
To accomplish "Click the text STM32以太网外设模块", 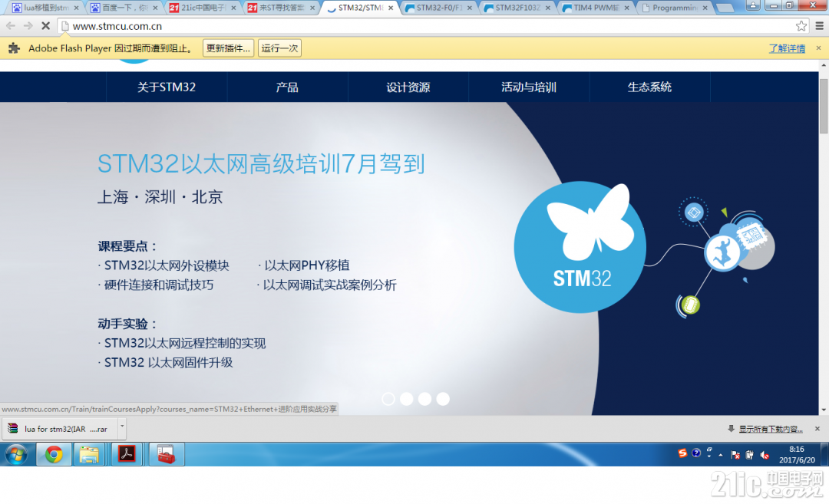I will click(x=167, y=265).
